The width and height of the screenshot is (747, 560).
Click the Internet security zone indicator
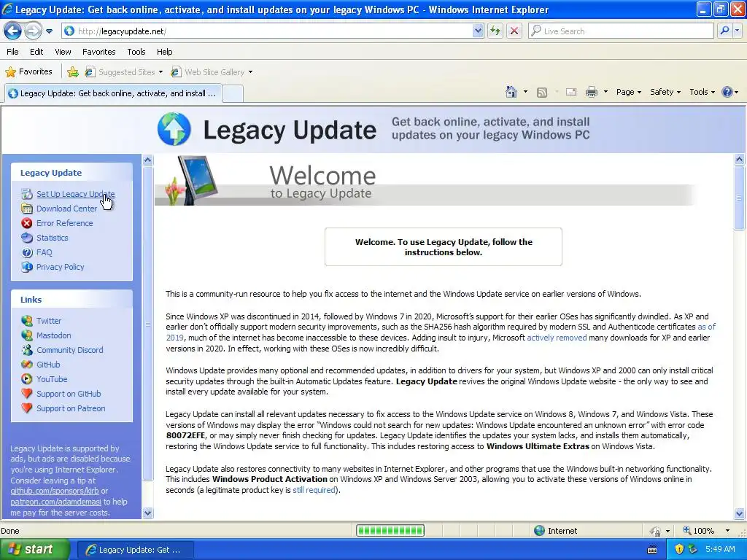555,531
